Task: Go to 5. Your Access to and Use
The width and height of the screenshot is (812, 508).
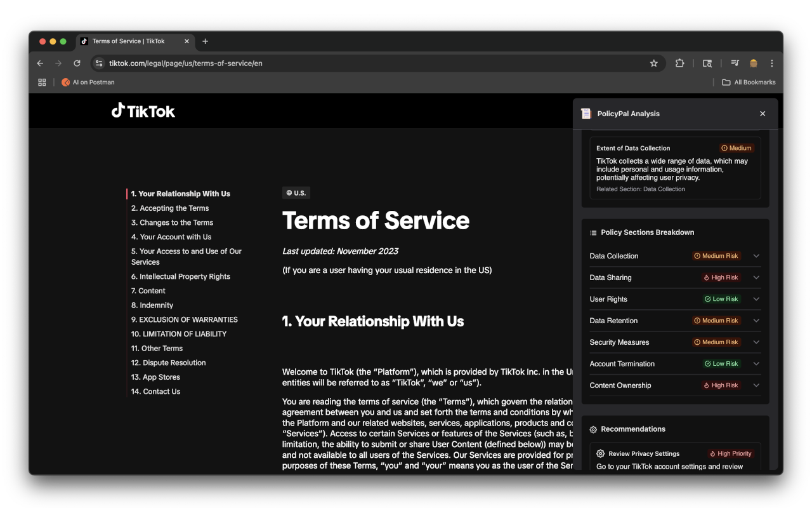Action: tap(187, 257)
